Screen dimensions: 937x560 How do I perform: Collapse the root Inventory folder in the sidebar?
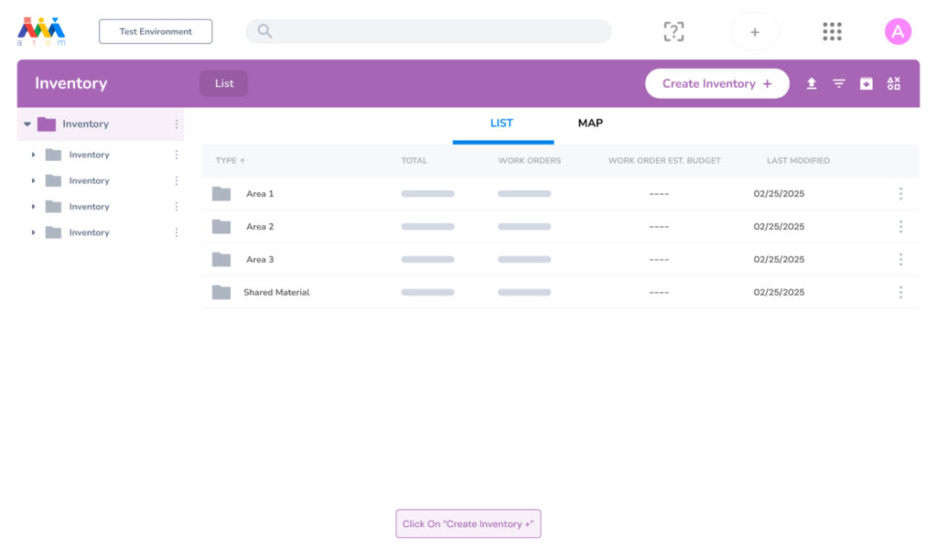pyautogui.click(x=27, y=124)
